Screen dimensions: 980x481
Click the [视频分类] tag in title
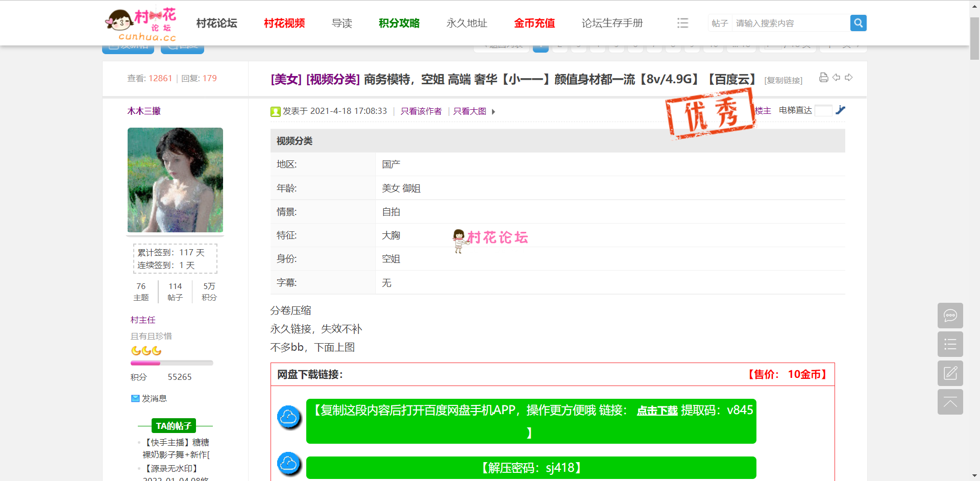coord(333,79)
